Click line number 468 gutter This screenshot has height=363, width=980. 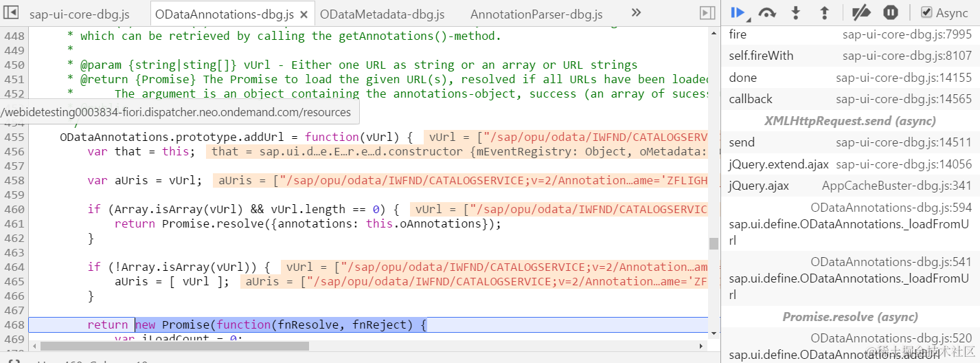14,324
